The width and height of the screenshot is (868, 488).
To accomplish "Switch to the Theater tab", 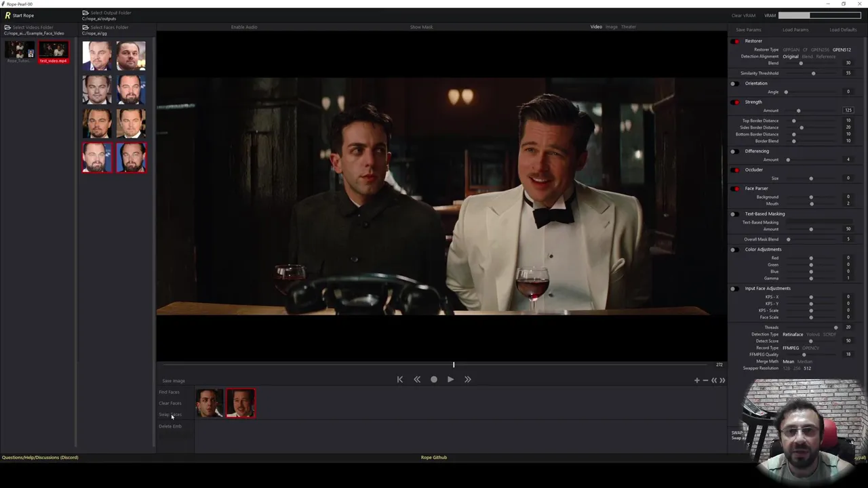I will coord(629,27).
